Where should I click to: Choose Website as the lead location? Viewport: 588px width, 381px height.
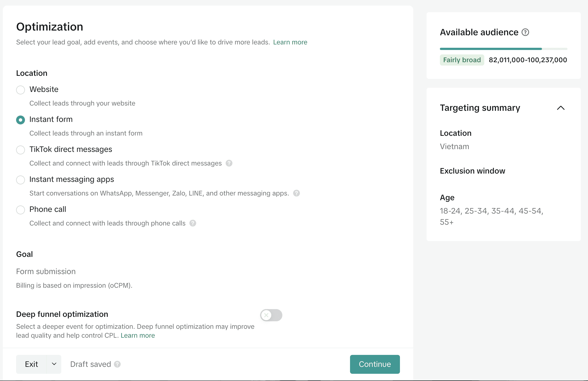[x=21, y=90]
